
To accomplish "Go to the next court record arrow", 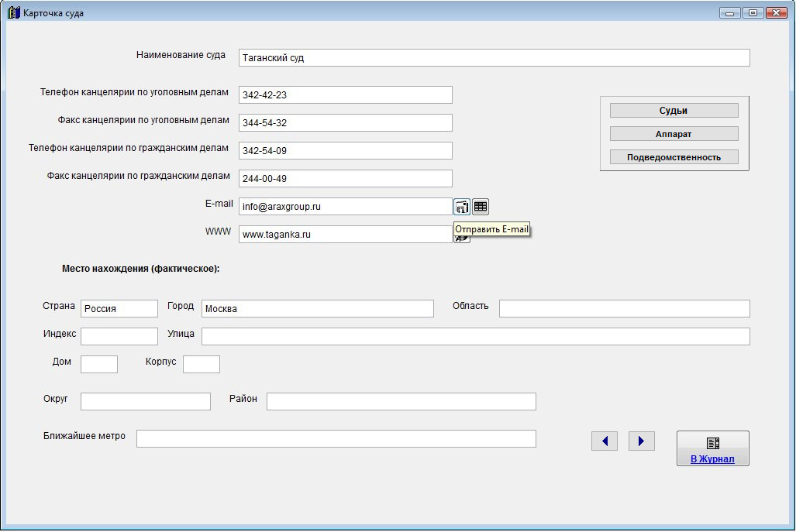I will tap(641, 441).
